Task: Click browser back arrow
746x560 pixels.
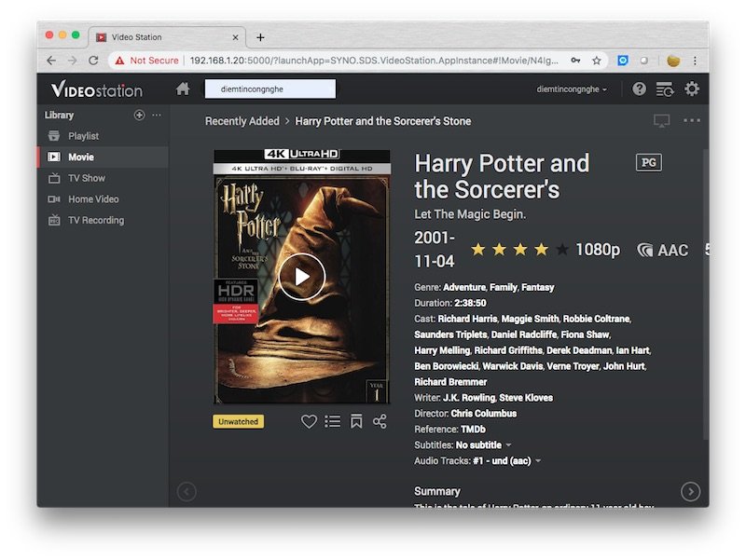Action: pyautogui.click(x=51, y=61)
